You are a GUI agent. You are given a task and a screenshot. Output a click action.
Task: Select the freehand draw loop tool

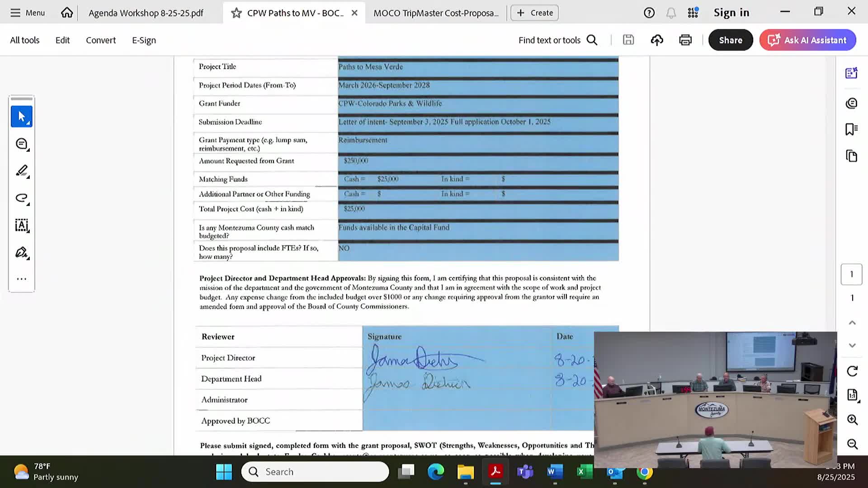pyautogui.click(x=21, y=198)
